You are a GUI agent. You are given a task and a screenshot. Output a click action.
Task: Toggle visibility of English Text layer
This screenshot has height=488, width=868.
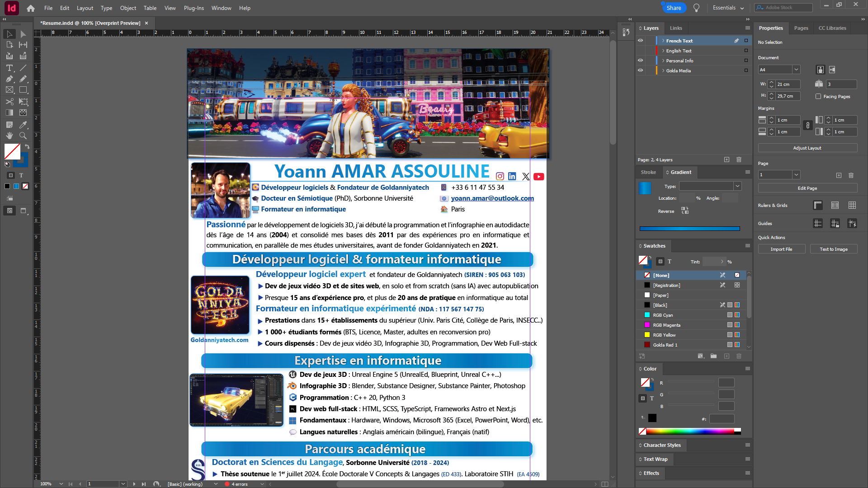[640, 51]
